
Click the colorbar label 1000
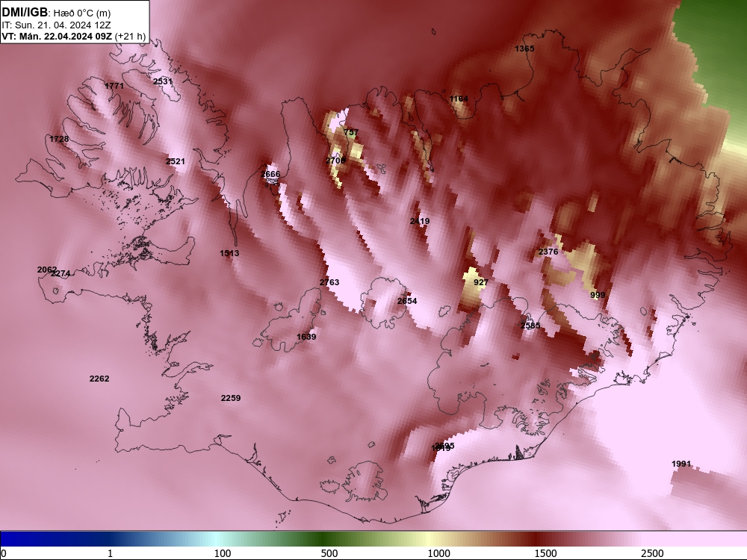pyautogui.click(x=438, y=553)
